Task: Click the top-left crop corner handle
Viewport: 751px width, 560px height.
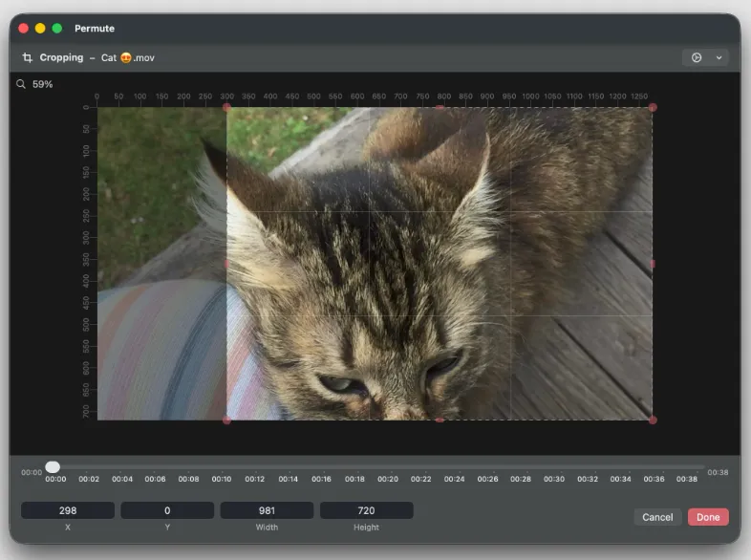Action: [x=227, y=107]
